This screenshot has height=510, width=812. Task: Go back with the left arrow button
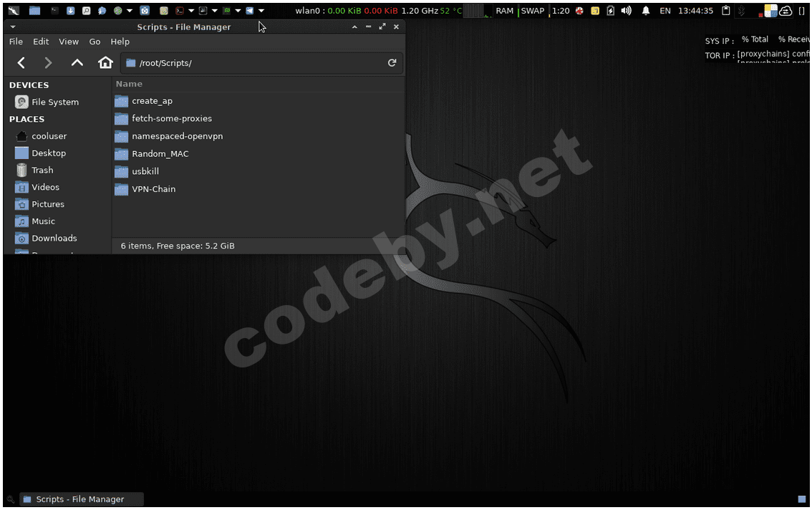tap(21, 63)
